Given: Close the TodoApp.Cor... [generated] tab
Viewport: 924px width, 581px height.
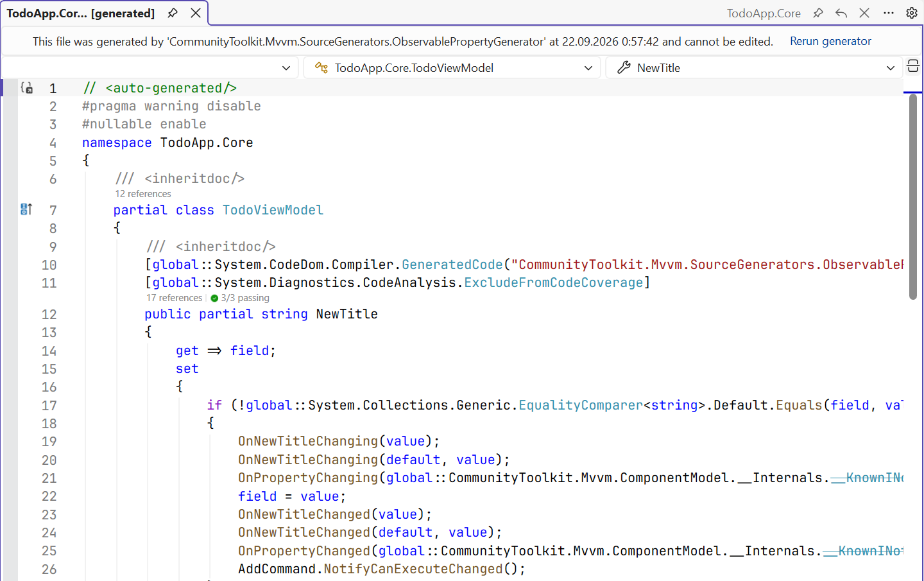Looking at the screenshot, I should tap(196, 13).
